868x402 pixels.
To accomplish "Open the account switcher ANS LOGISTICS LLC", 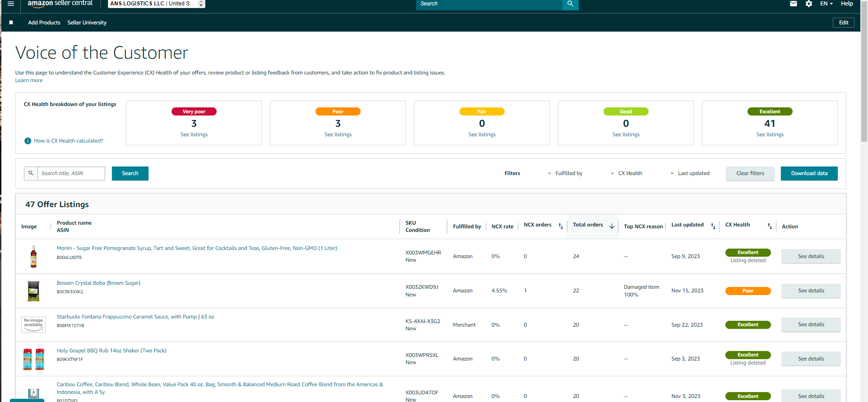I will [x=157, y=4].
